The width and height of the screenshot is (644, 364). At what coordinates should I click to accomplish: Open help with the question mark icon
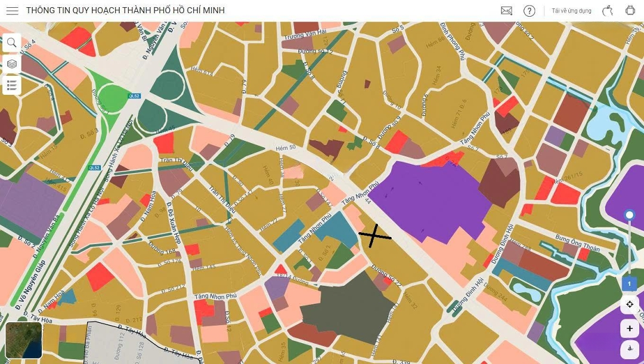pyautogui.click(x=529, y=11)
